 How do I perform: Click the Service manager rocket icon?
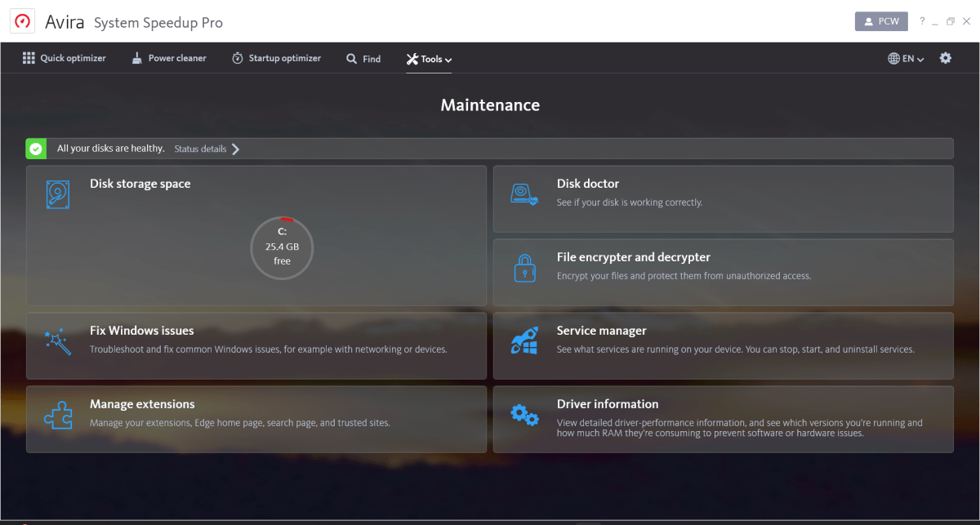coord(524,341)
